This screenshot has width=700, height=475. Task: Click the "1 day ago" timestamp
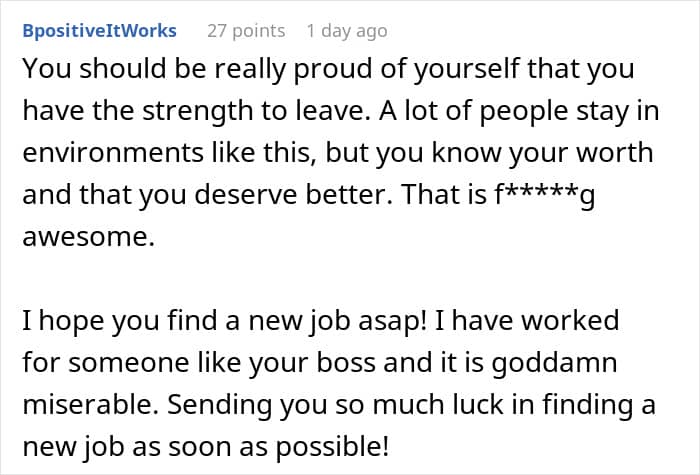[x=346, y=31]
